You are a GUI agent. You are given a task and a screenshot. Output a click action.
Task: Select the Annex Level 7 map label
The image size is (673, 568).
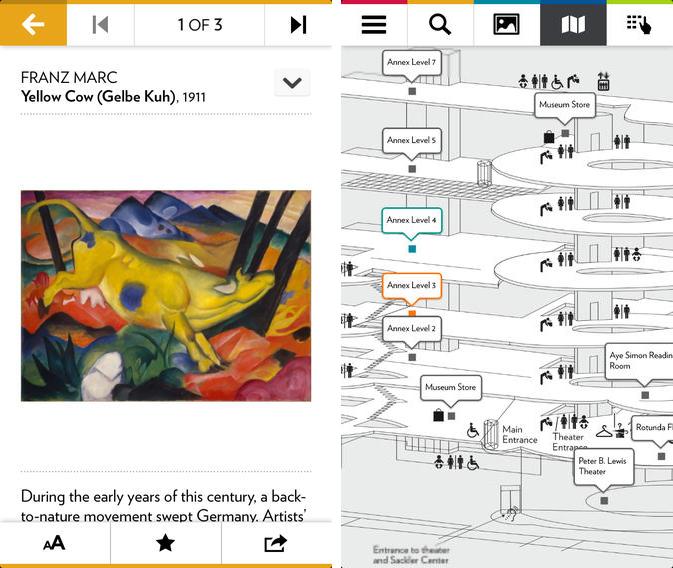click(411, 63)
